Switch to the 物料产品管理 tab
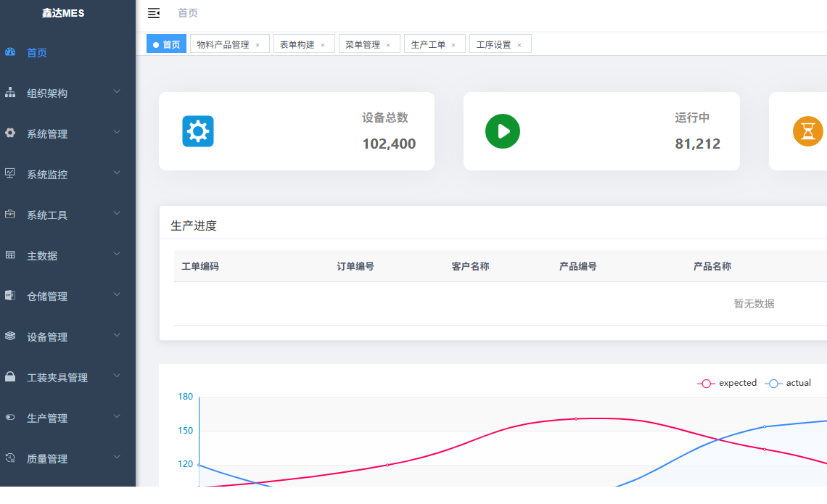Screen dimensions: 827x504 223,44
